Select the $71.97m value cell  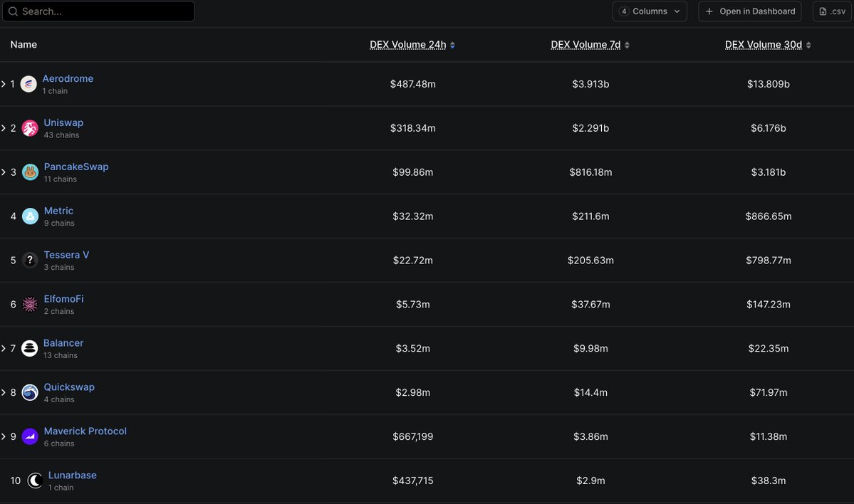[769, 392]
